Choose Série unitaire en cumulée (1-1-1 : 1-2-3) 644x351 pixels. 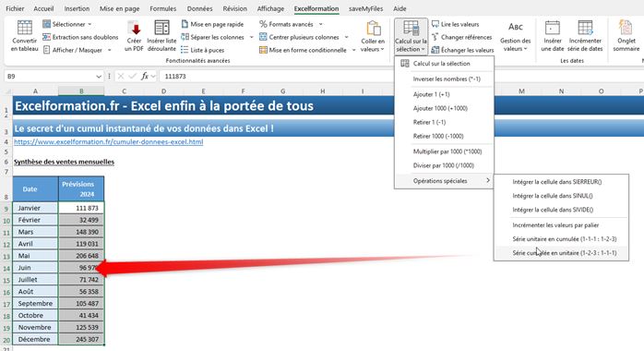click(561, 239)
